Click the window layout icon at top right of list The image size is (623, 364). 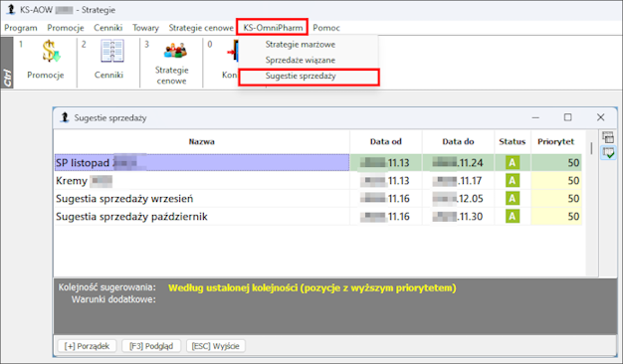pyautogui.click(x=607, y=137)
